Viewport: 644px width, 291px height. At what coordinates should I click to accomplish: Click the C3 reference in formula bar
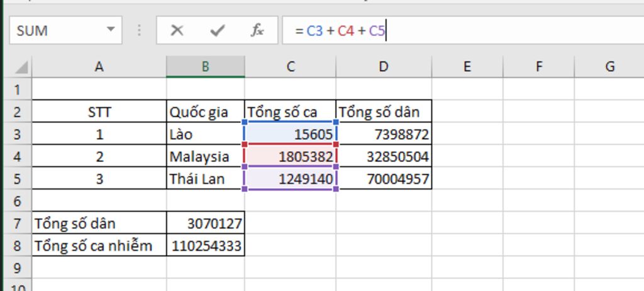(x=314, y=31)
